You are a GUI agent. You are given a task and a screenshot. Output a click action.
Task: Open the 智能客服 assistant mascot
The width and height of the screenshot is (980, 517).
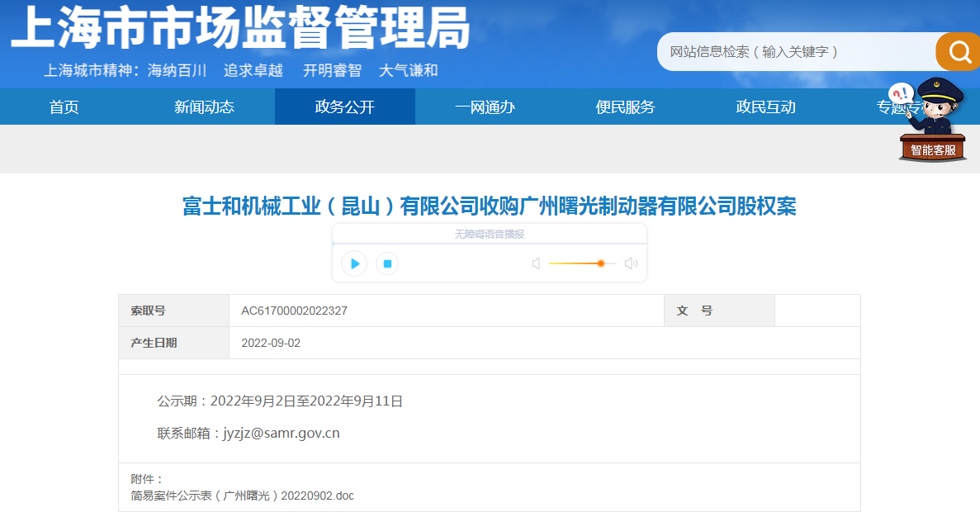(932, 120)
